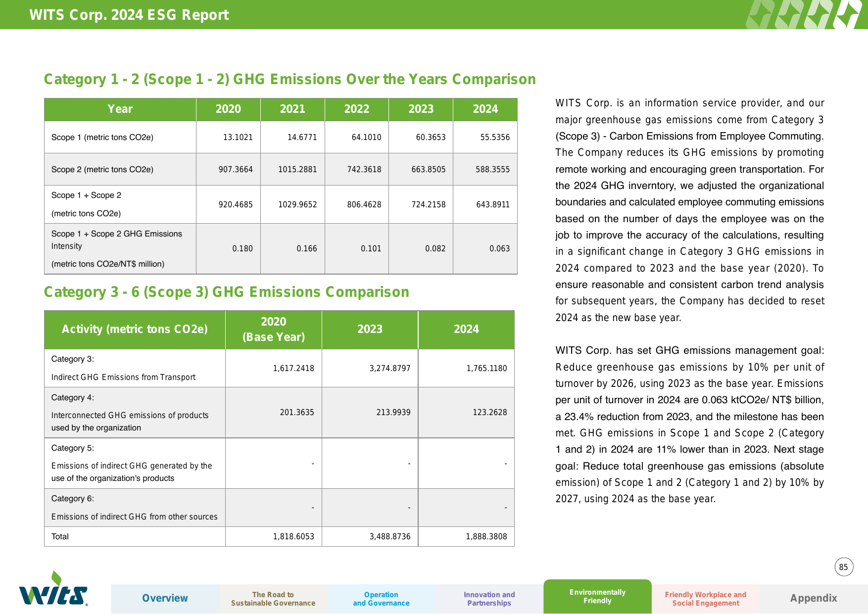Image resolution: width=868 pixels, height=614 pixels.
Task: Click the 2020 (Base Year) column header
Action: 274,330
